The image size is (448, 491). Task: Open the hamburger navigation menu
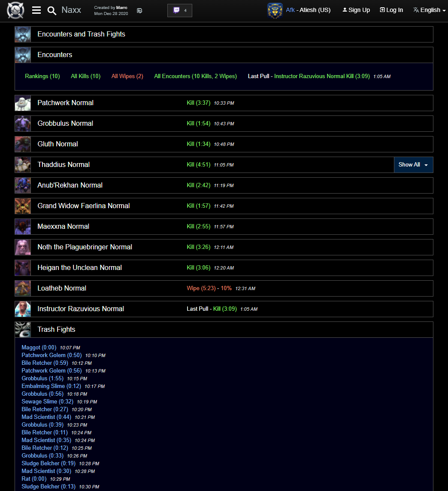(36, 10)
